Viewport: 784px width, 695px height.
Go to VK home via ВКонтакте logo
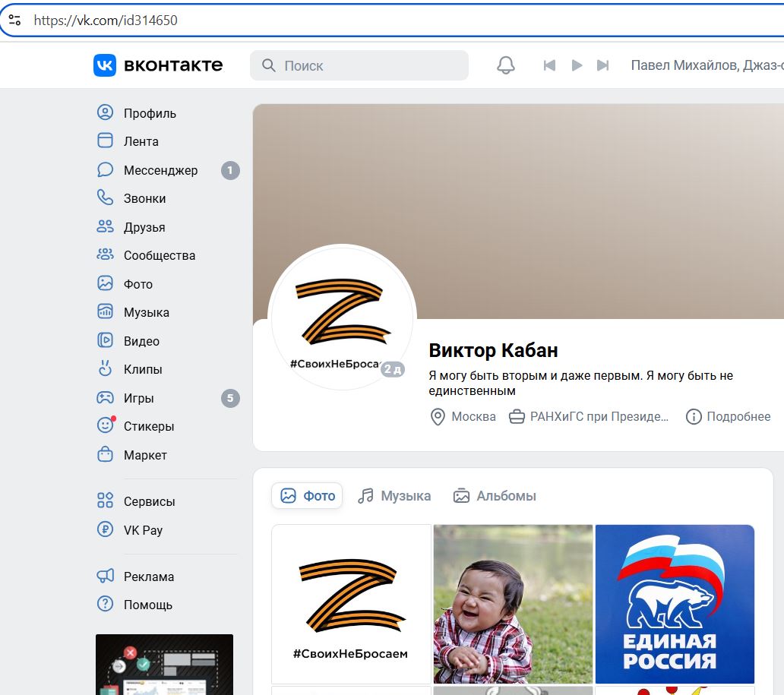click(x=158, y=65)
